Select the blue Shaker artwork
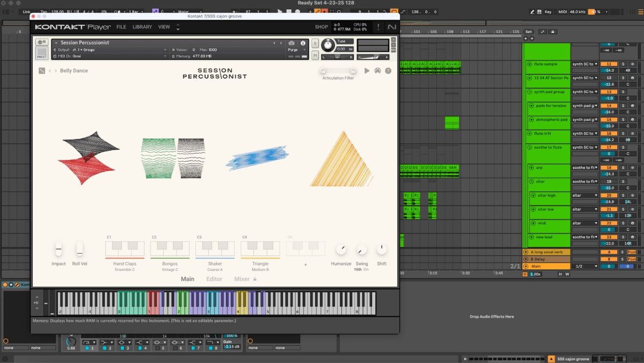This screenshot has width=644, height=363. (x=257, y=158)
